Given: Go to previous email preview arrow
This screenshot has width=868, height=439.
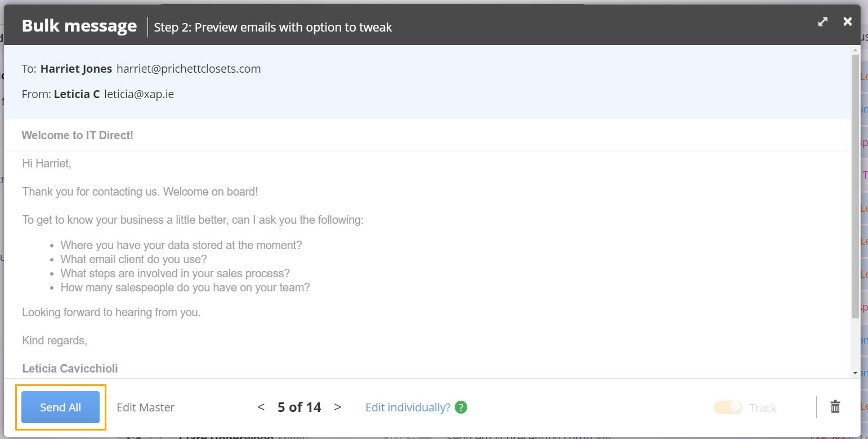Looking at the screenshot, I should tap(261, 407).
